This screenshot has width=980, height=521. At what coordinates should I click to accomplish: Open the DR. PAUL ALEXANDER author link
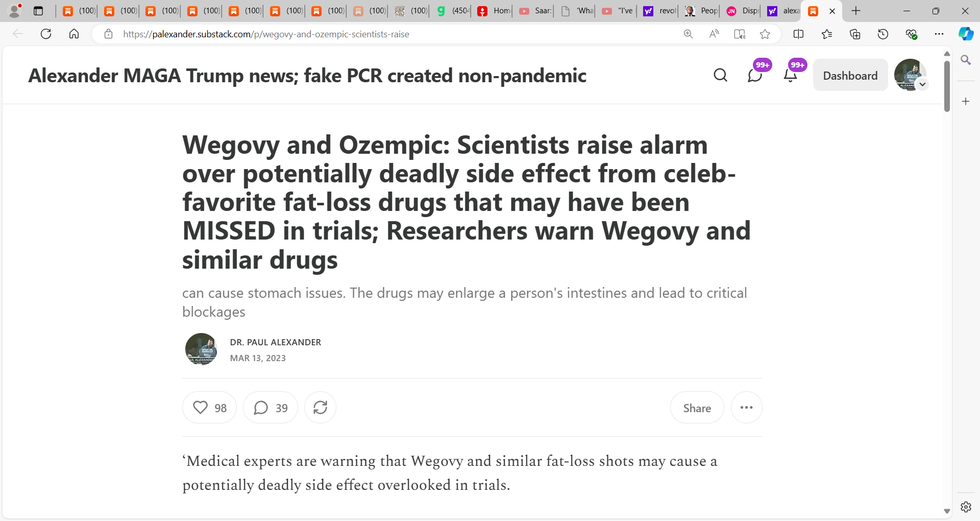click(x=276, y=342)
